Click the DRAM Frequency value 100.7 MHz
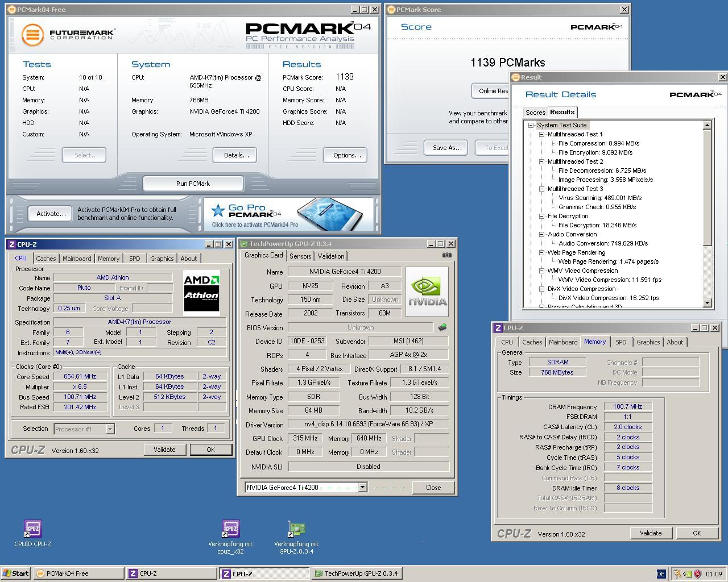The image size is (728, 582). [628, 407]
